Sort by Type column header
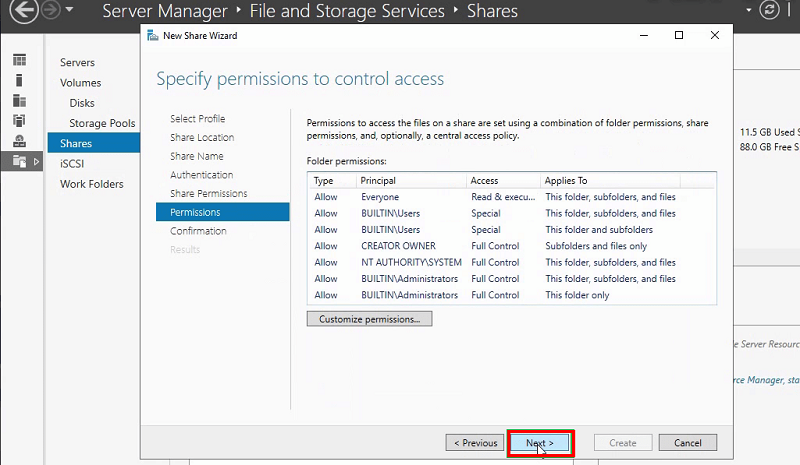The width and height of the screenshot is (800, 465). click(x=332, y=181)
